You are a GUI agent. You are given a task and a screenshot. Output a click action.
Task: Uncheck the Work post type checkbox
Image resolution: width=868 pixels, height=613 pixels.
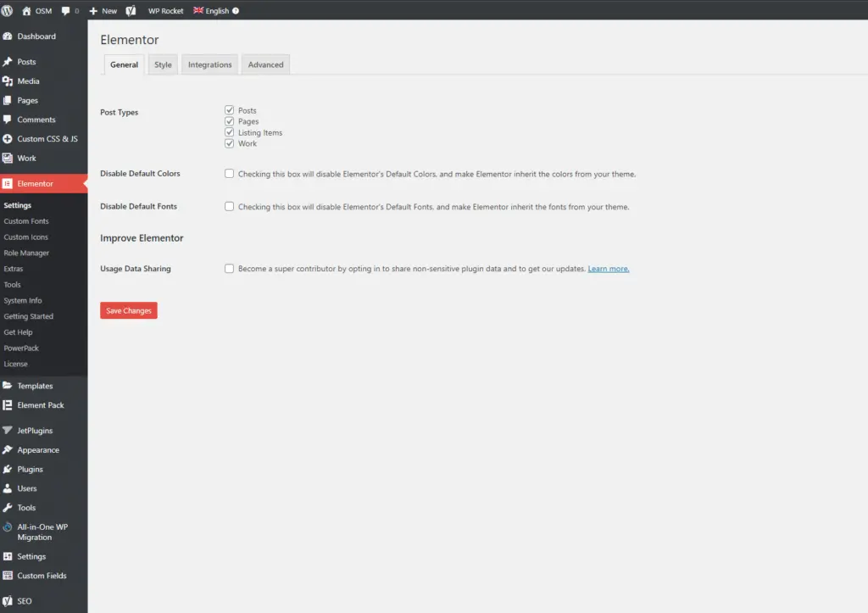coord(229,143)
